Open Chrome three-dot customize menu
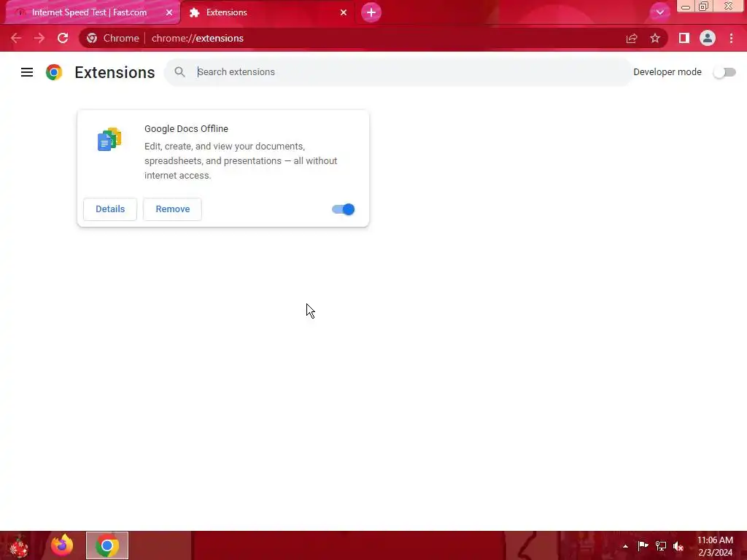Viewport: 747px width, 560px height. click(731, 38)
